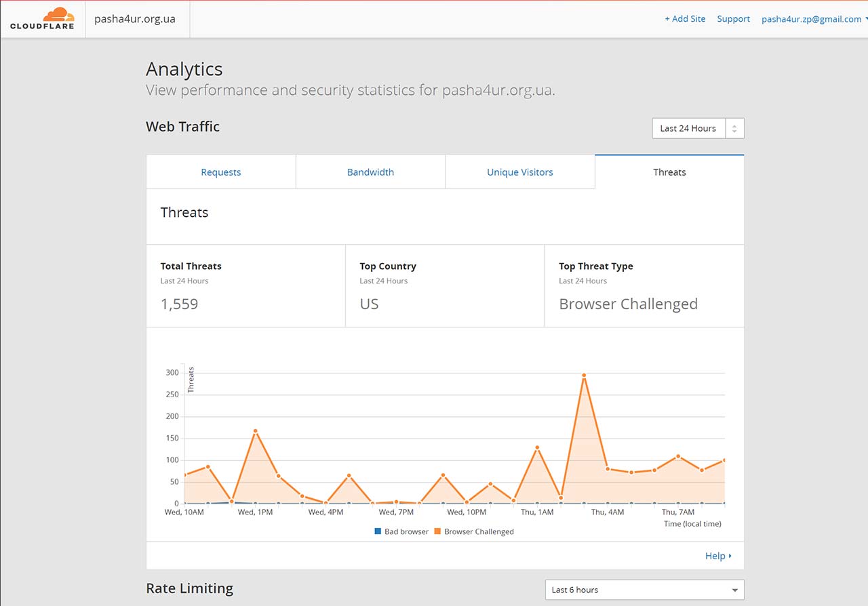Open the Support link

coord(734,19)
